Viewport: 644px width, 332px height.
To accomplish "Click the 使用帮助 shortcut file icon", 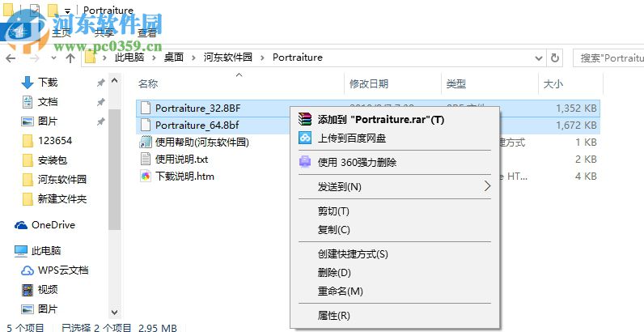I will tap(146, 143).
